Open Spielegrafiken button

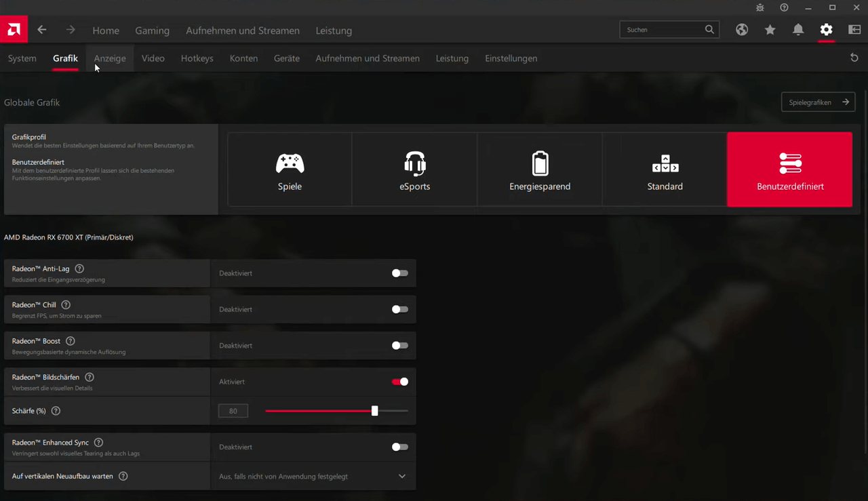pos(818,102)
